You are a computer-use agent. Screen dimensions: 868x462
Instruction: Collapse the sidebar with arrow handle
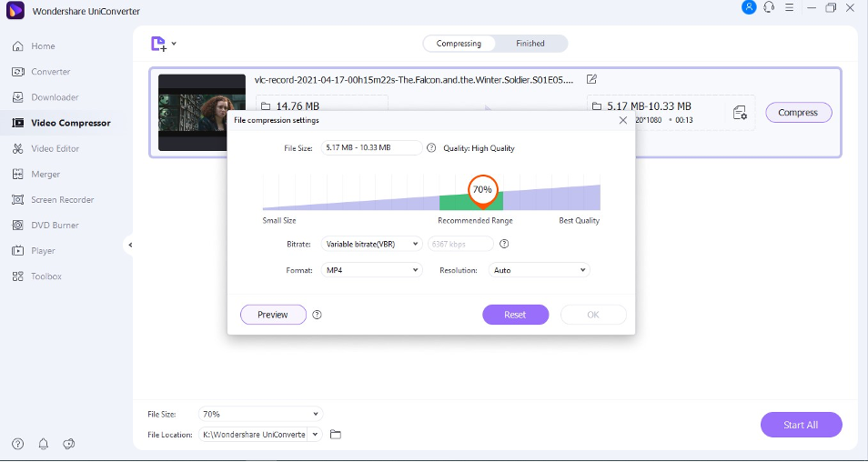pyautogui.click(x=129, y=245)
